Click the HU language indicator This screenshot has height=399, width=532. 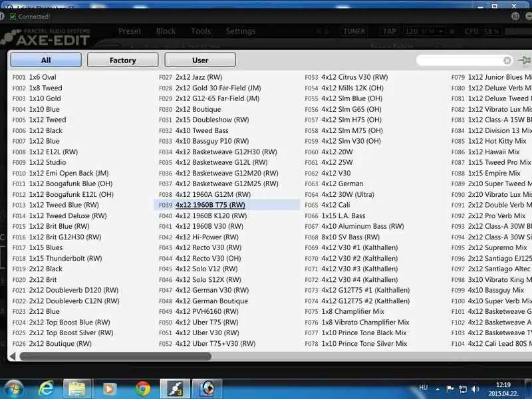pyautogui.click(x=423, y=388)
